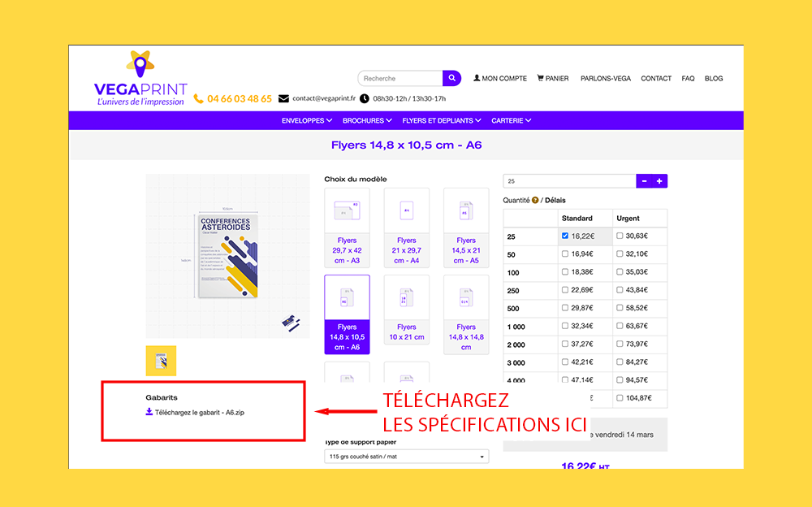Increase quantity with plus button
Screen dimensions: 812x507
(659, 181)
